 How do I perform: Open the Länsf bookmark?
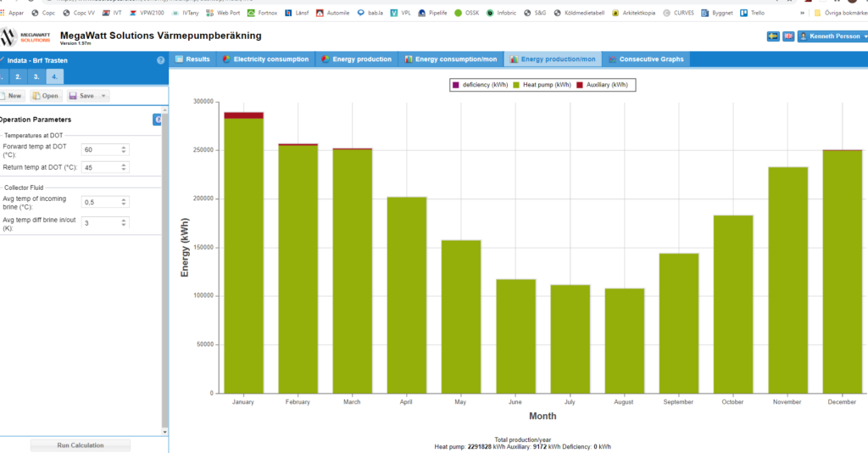click(x=297, y=13)
